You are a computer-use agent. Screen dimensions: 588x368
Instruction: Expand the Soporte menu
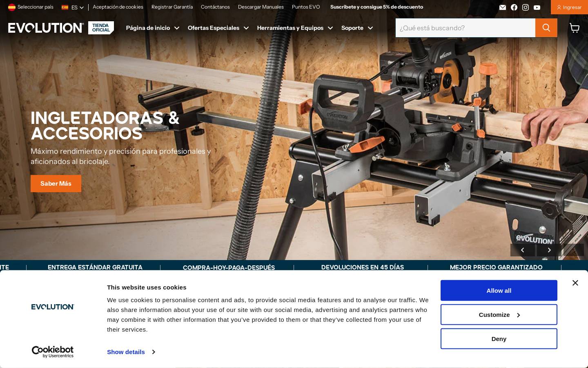[357, 28]
